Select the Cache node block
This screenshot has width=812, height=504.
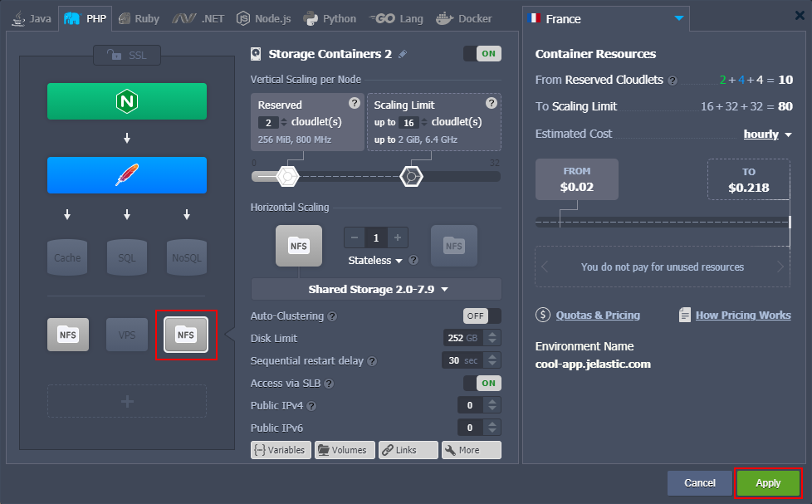(66, 257)
